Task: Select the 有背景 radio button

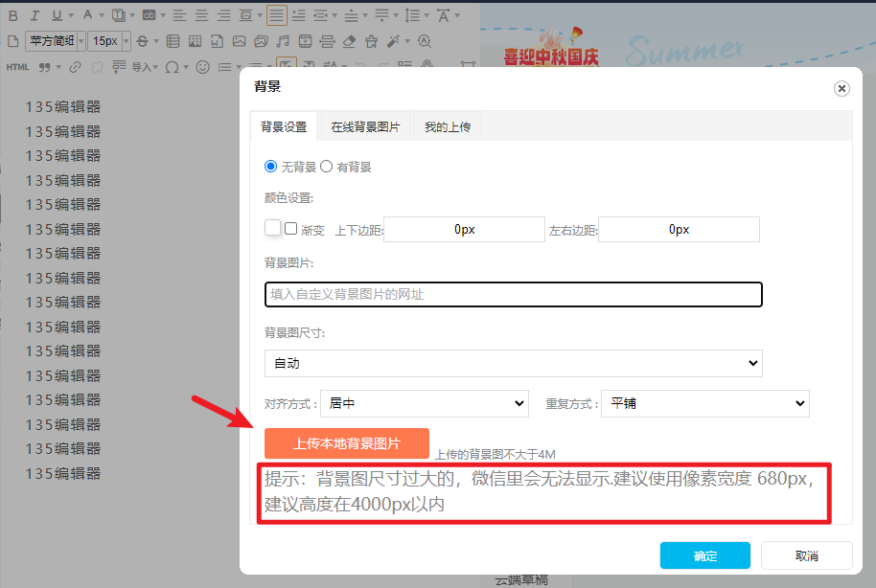Action: [326, 167]
